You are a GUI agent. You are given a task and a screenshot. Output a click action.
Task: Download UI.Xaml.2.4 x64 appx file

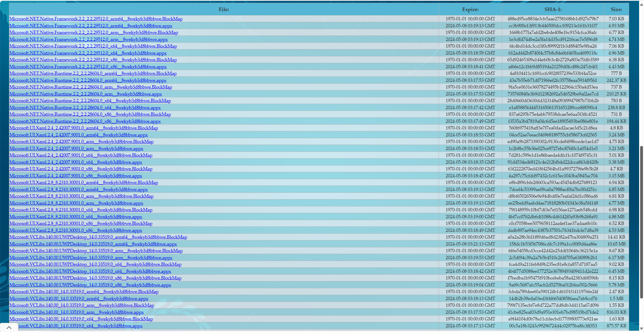[x=76, y=162]
